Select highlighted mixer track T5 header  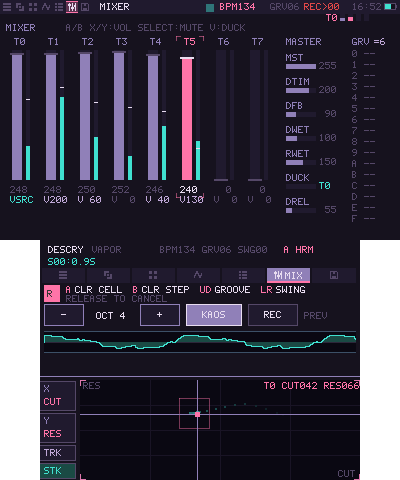click(x=190, y=42)
